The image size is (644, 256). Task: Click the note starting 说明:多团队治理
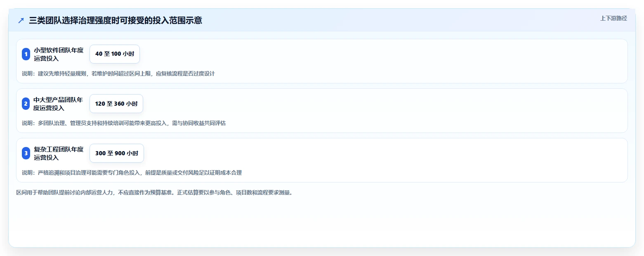124,123
